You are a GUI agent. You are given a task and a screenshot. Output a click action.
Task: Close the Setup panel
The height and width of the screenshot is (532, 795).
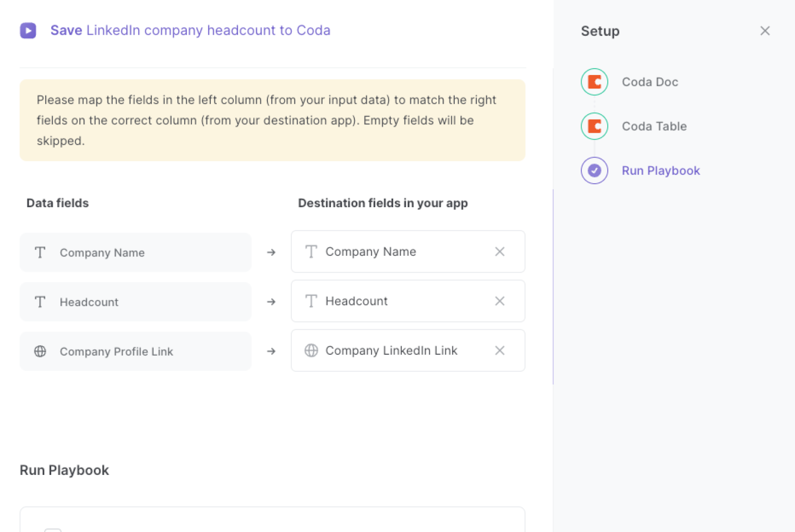pos(765,31)
